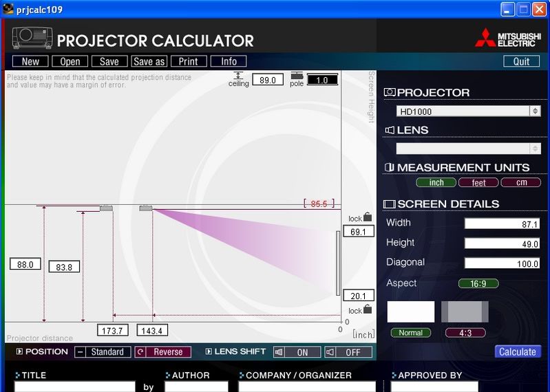Click the APPROVED BY text field
The width and height of the screenshot is (550, 392).
point(434,387)
